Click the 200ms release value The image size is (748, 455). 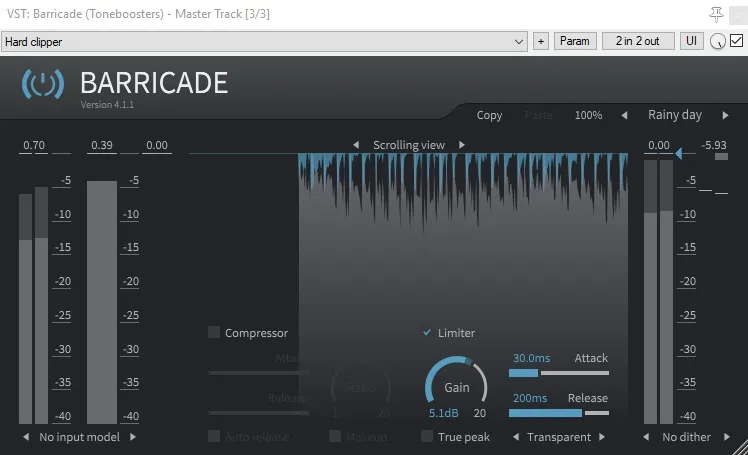pyautogui.click(x=530, y=398)
